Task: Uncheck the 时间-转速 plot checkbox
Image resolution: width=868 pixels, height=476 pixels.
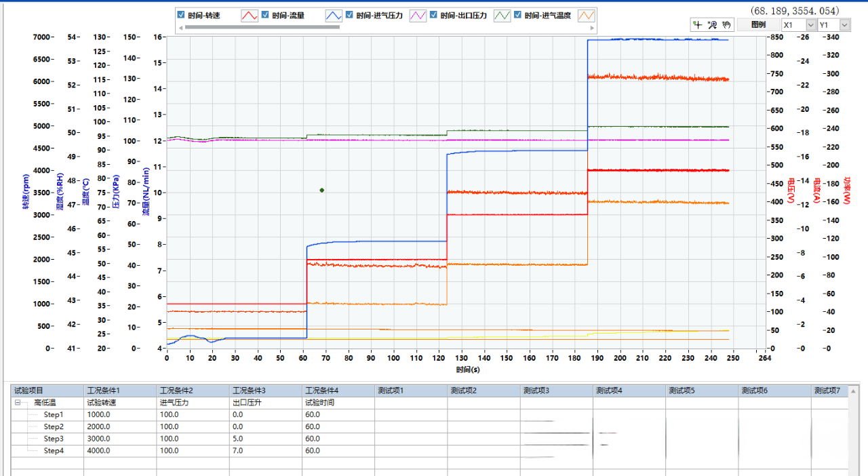Action: [x=180, y=14]
